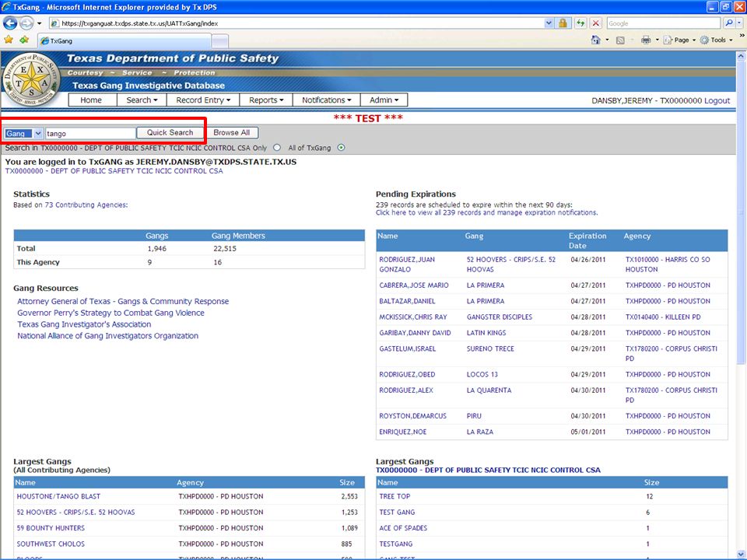Open TREE TOP gang link
Viewport: 747px width, 560px height.
395,496
